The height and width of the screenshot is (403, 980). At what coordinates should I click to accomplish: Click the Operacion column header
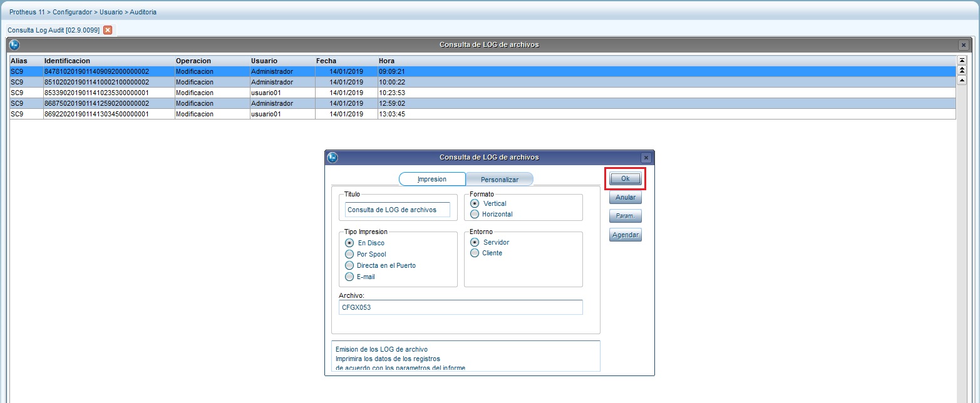(212, 61)
